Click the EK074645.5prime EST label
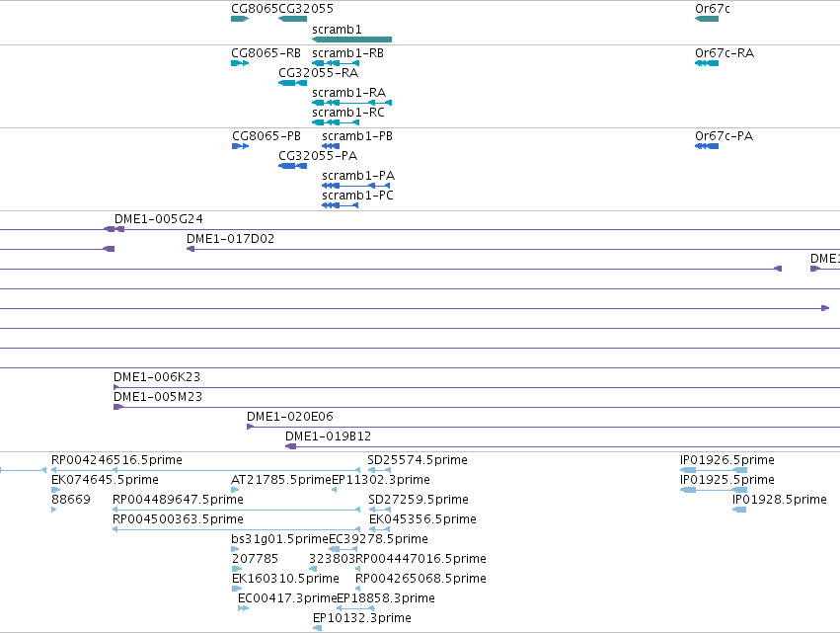The width and height of the screenshot is (840, 633). point(105,480)
